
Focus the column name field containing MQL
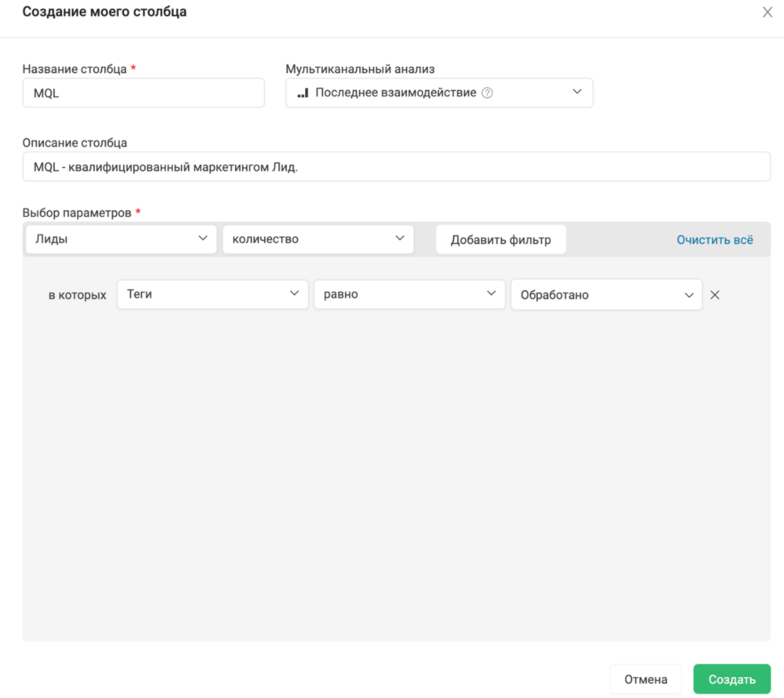pyautogui.click(x=143, y=93)
